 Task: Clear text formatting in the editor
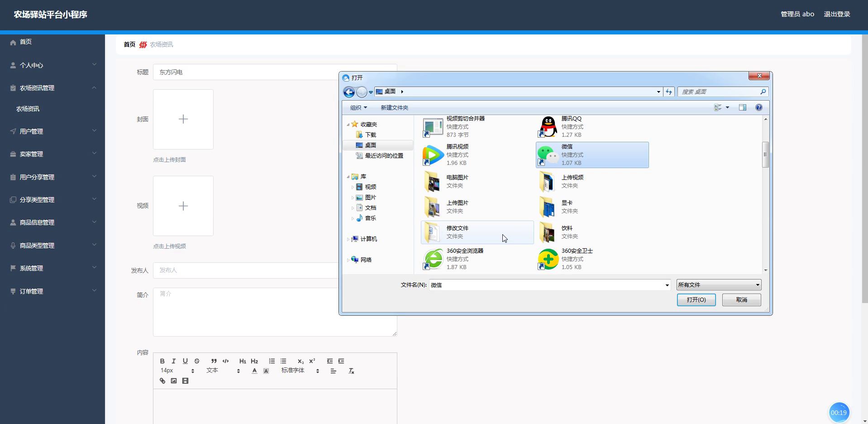[351, 371]
